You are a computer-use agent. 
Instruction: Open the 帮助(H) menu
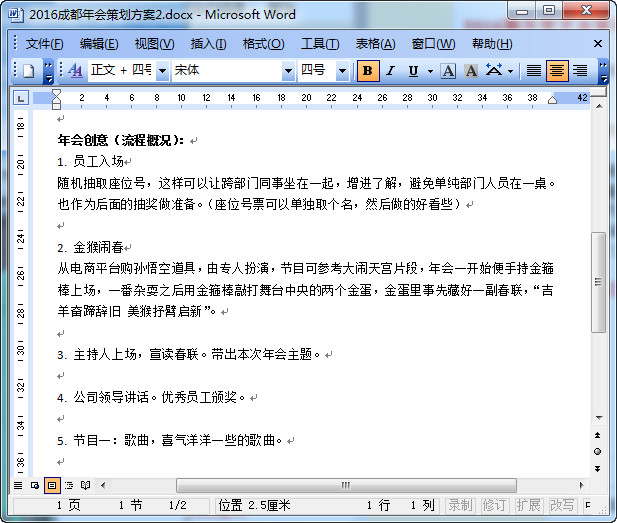click(x=492, y=44)
